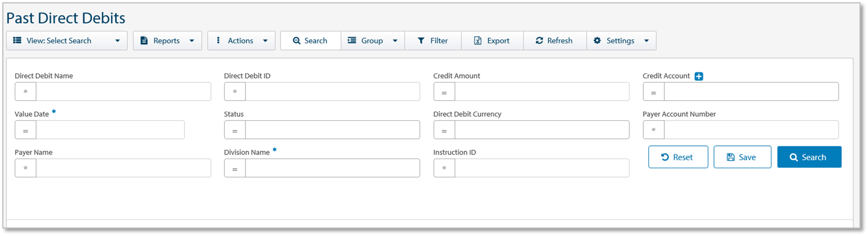
Task: Click the wildcard operator icon for Instruction ID
Action: 444,168
